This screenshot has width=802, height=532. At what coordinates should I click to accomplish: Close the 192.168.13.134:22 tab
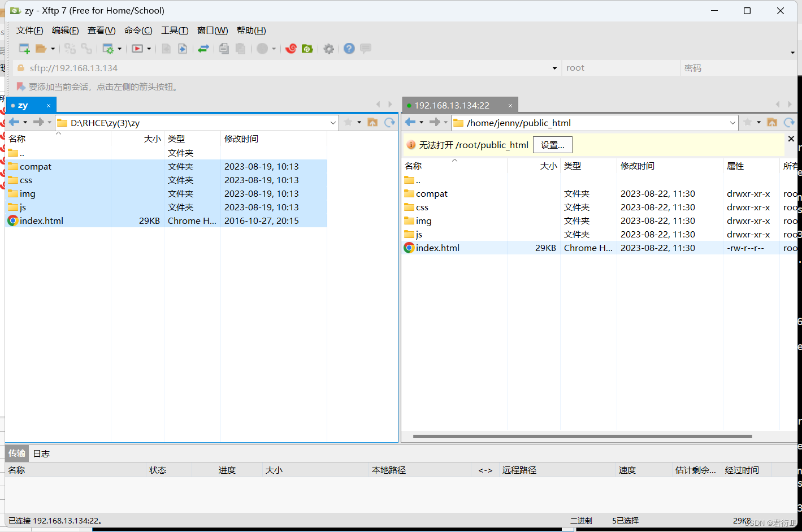510,106
